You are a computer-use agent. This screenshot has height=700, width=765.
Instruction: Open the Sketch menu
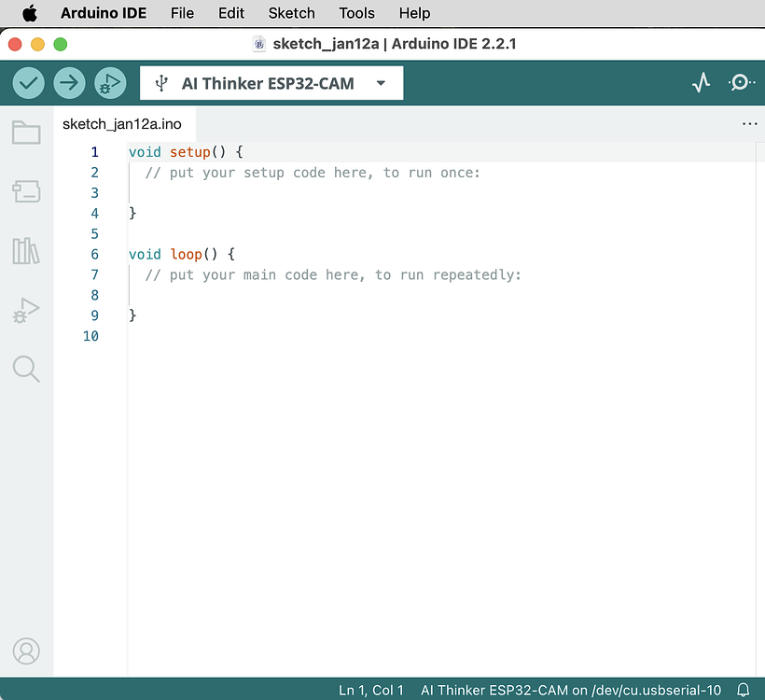pyautogui.click(x=291, y=13)
